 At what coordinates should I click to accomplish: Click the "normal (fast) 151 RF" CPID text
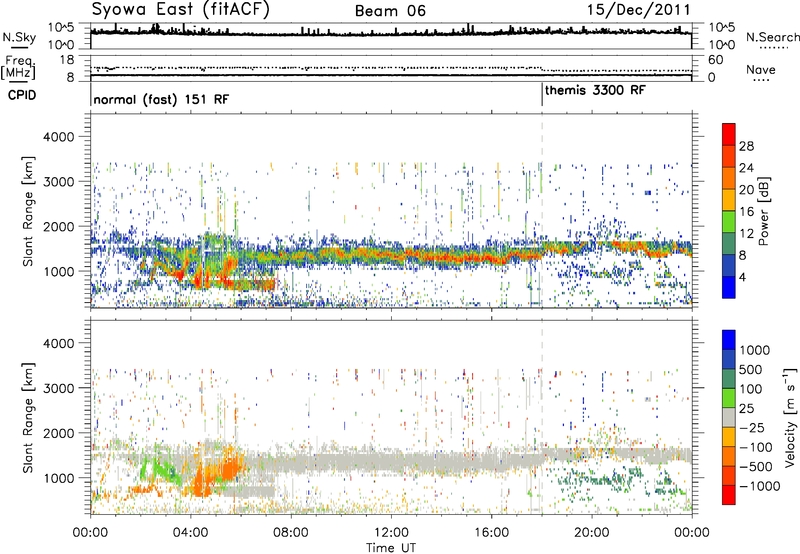[x=161, y=99]
